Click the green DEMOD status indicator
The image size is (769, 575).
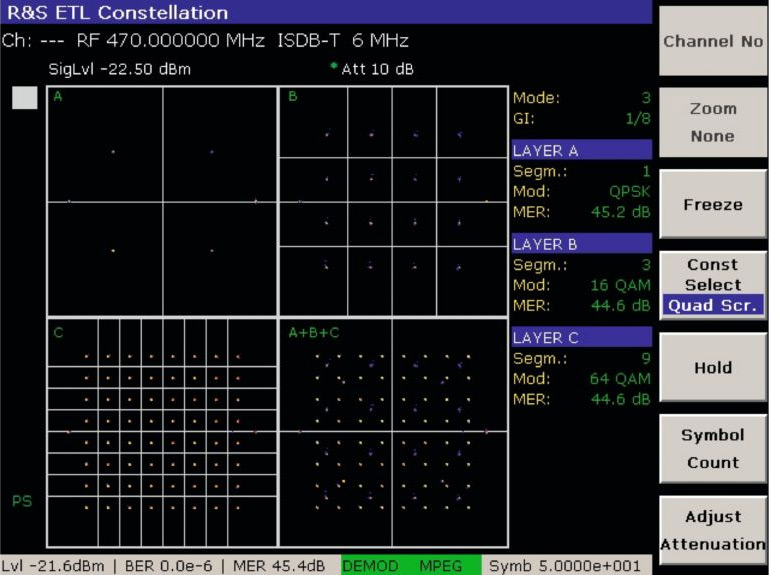pos(371,566)
